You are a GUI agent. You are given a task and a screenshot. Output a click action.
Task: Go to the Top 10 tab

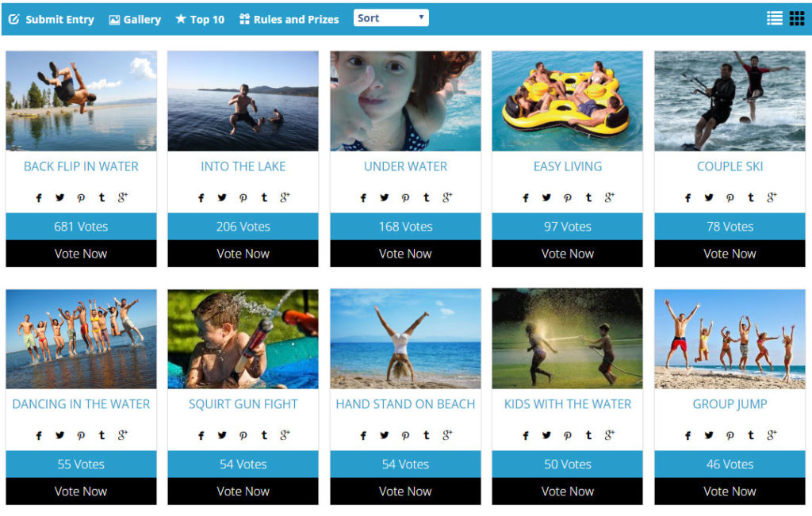point(200,19)
